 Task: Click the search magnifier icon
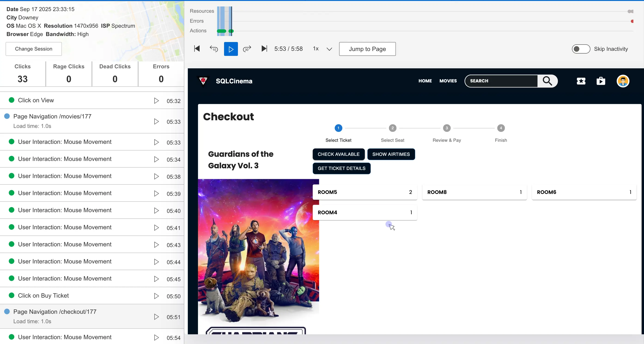coord(547,81)
